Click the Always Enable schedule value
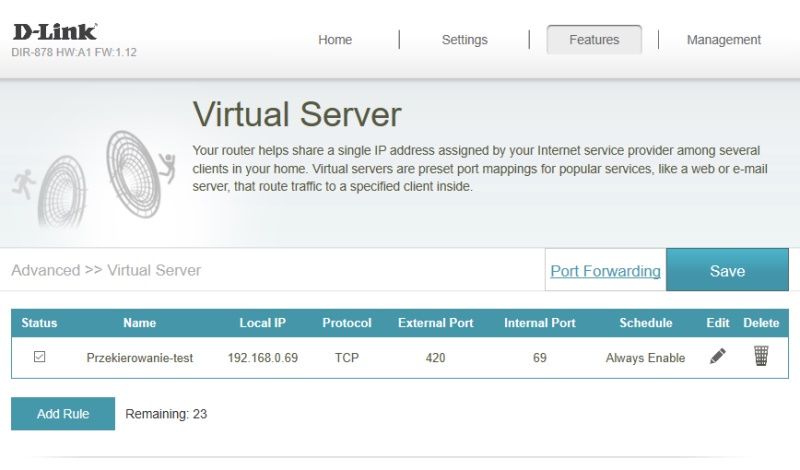Screen dimensions: 800x470 [x=645, y=358]
